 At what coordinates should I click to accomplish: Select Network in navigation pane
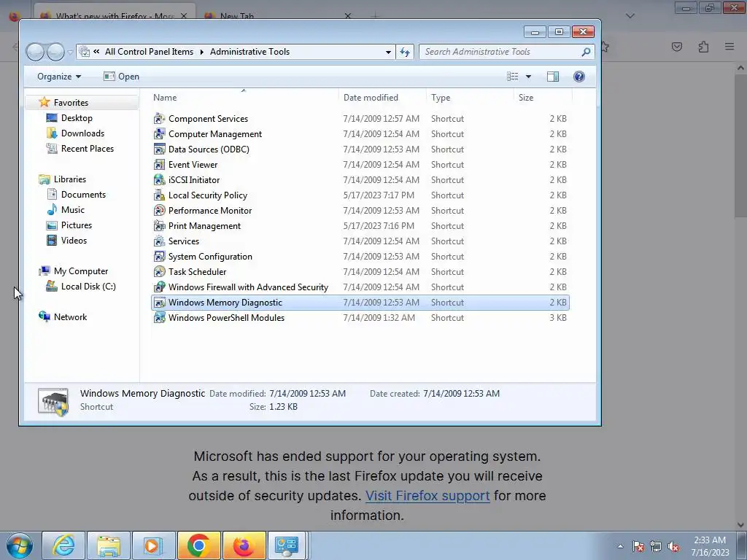click(x=70, y=316)
